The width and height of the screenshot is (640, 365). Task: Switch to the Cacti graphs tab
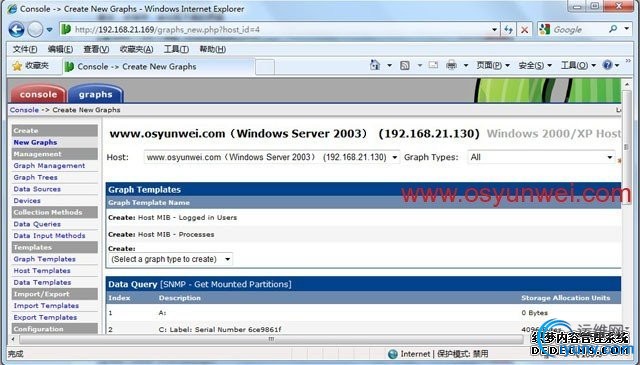tap(96, 94)
